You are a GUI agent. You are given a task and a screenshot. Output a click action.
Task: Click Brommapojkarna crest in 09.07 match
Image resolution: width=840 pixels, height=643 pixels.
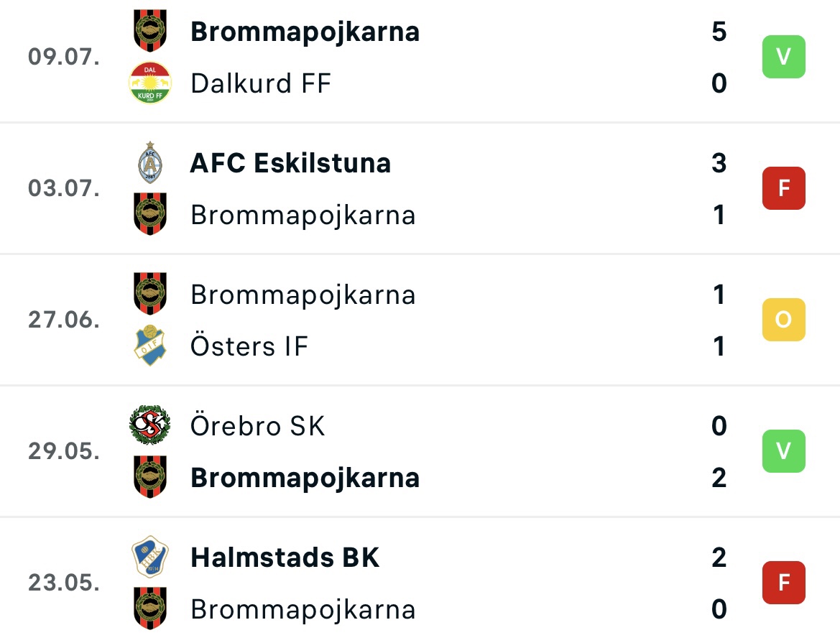(150, 31)
